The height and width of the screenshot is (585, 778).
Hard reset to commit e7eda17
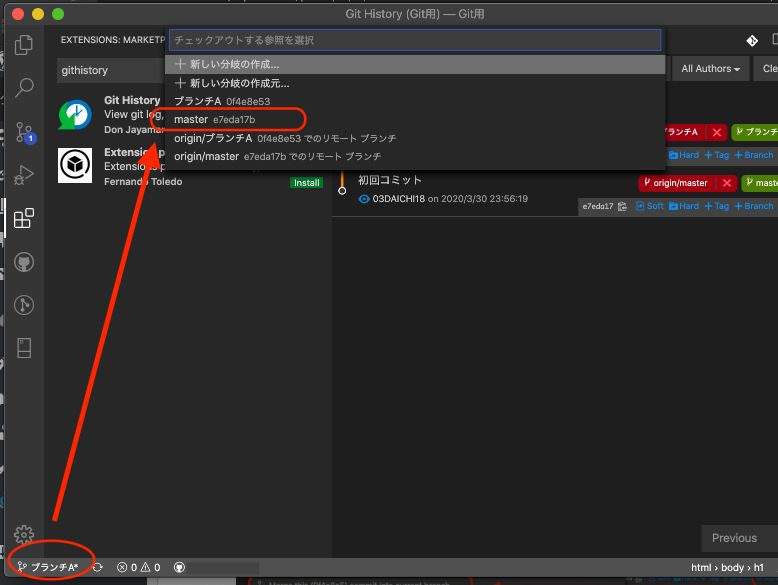(684, 206)
